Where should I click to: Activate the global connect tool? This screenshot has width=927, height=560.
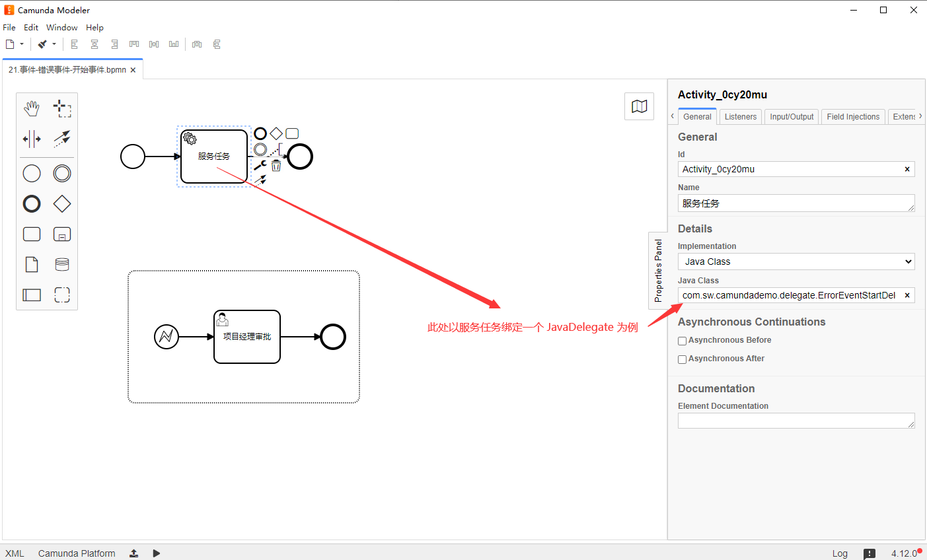click(62, 139)
